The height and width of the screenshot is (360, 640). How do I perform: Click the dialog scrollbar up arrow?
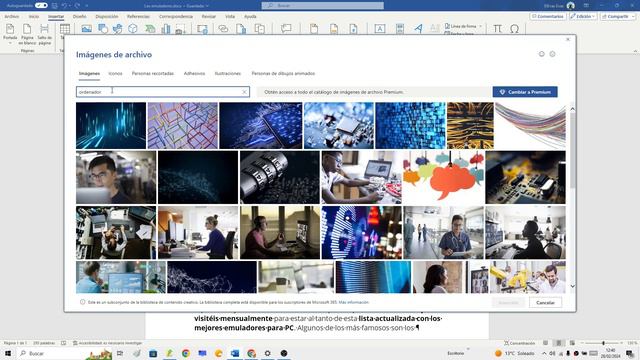[x=572, y=109]
